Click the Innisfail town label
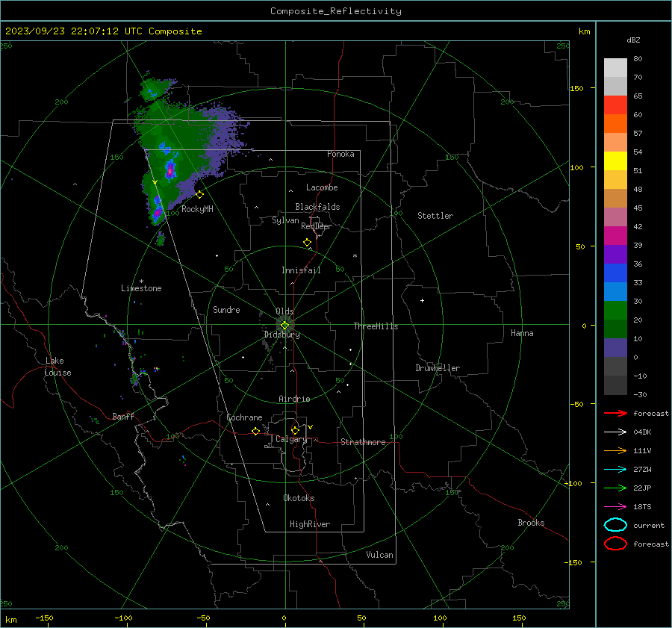This screenshot has height=628, width=672. click(301, 270)
